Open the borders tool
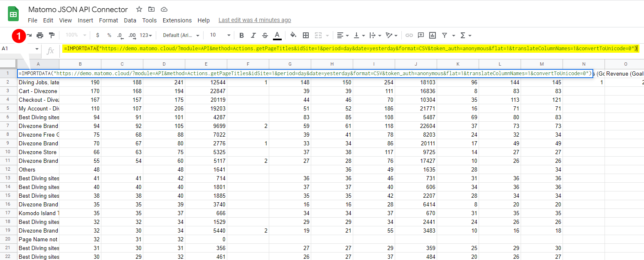The width and height of the screenshot is (644, 260). pyautogui.click(x=306, y=35)
